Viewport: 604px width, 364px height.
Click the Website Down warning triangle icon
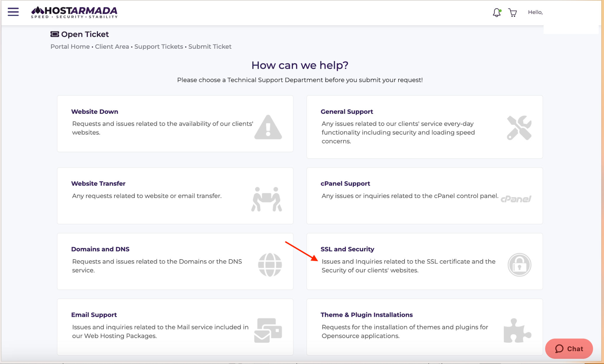[x=268, y=127]
